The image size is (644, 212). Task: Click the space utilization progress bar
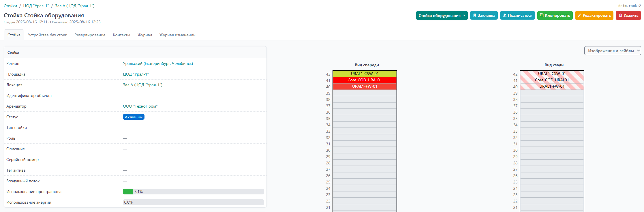pos(193,192)
